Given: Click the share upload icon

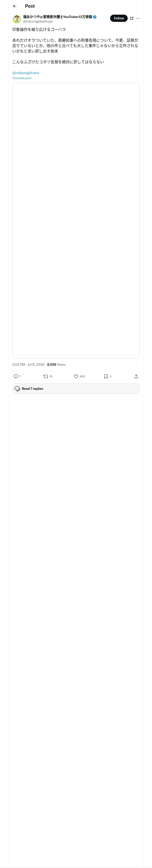Looking at the screenshot, I should pyautogui.click(x=136, y=376).
